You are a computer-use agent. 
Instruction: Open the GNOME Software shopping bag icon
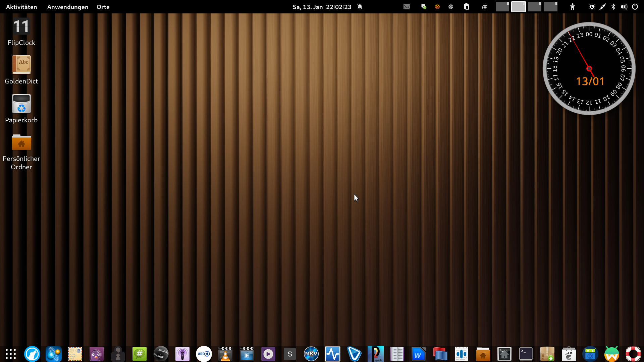point(569,354)
